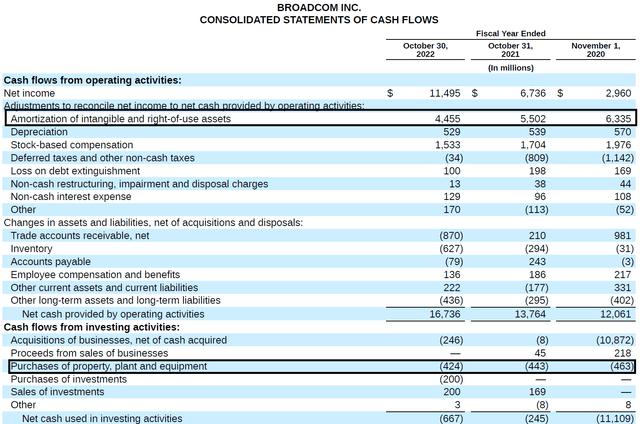Click the 'October 31, 2021' column header
Screen dimensions: 640x424
[x=511, y=50]
